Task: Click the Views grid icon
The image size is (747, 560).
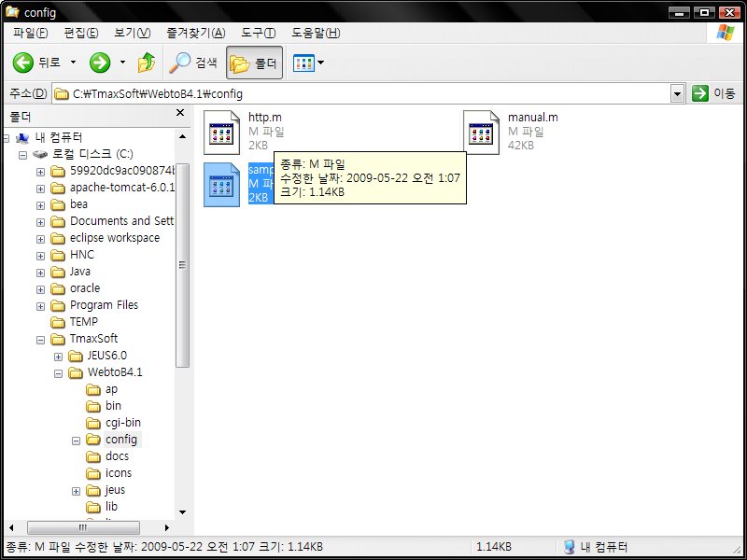Action: [x=303, y=63]
